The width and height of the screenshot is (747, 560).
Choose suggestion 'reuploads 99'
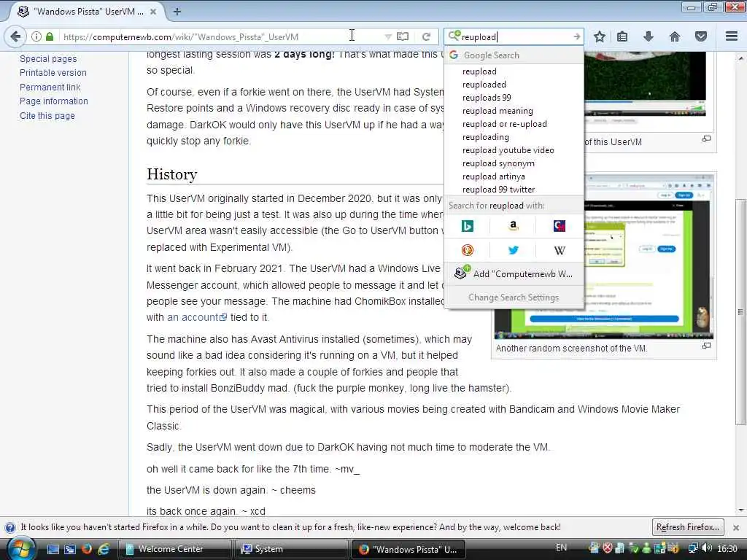tap(487, 98)
